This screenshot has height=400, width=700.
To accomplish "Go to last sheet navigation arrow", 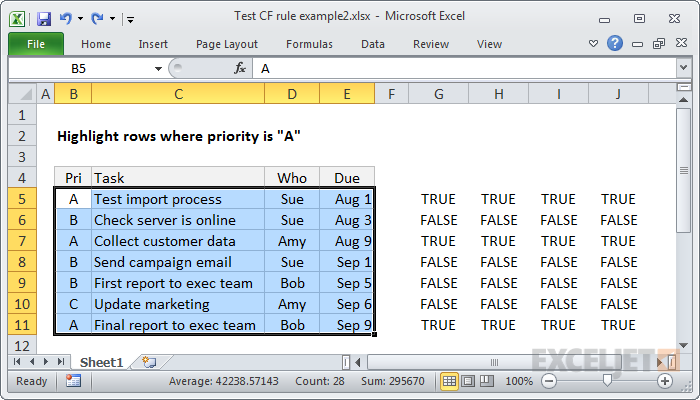I will tap(61, 362).
